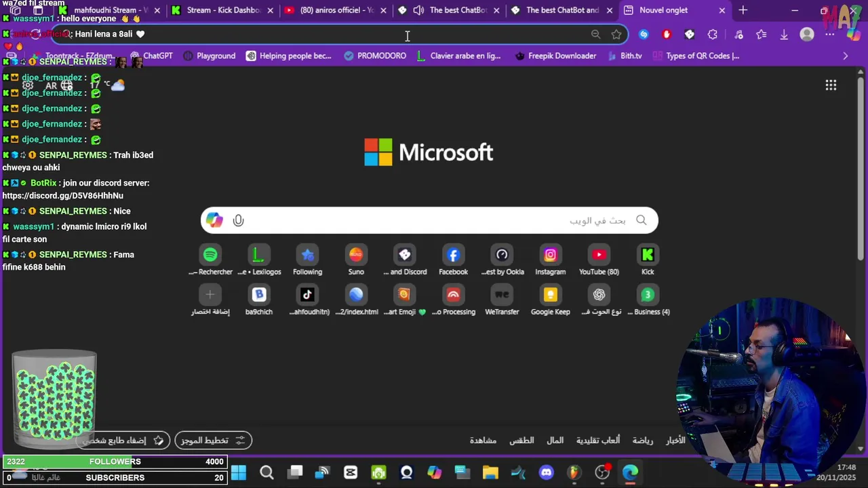Open the Downloads toolbar icon

tap(784, 34)
